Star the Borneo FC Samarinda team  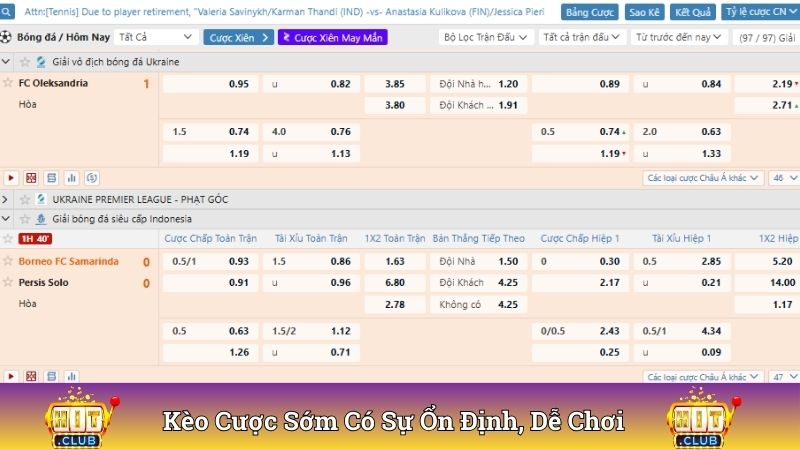(8, 261)
